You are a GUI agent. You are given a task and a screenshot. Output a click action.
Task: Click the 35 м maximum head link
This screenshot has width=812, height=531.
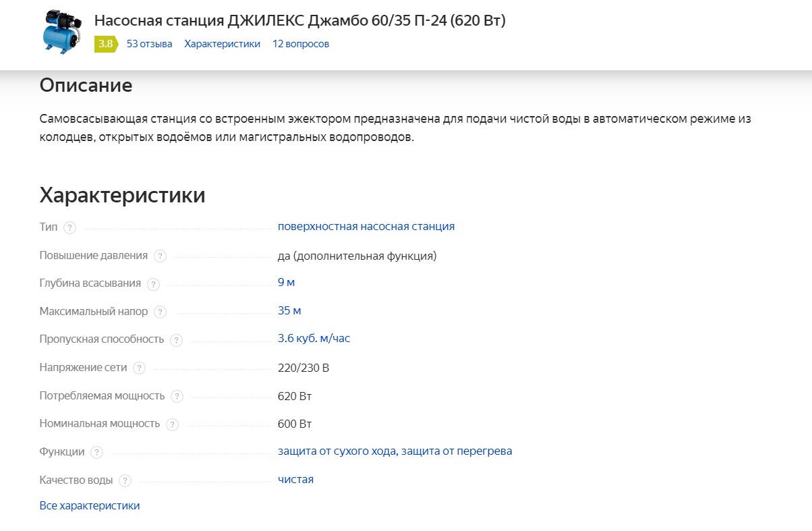pyautogui.click(x=289, y=310)
